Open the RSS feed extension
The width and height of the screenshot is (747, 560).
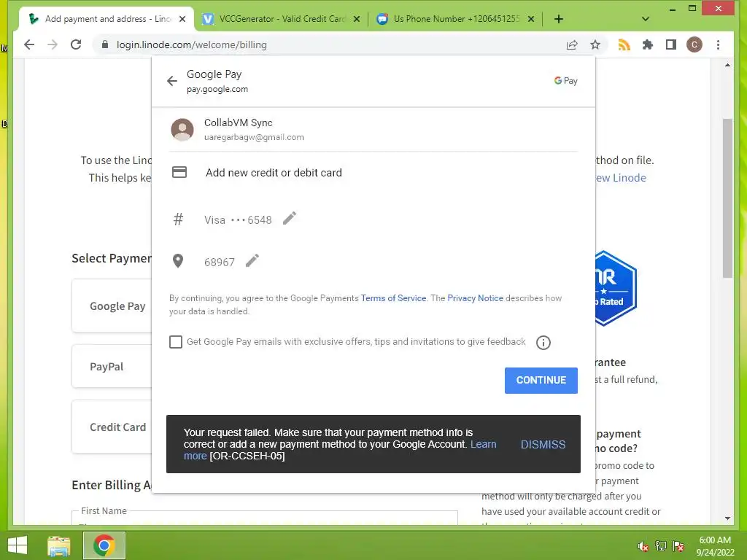tap(624, 44)
